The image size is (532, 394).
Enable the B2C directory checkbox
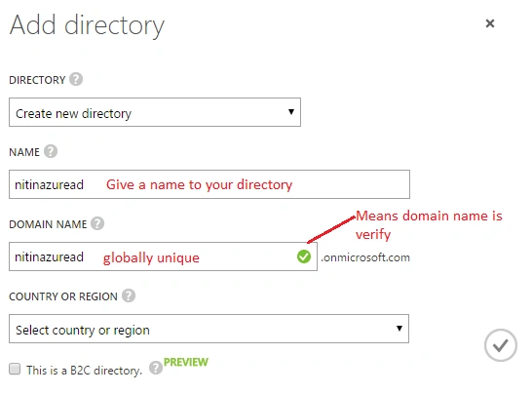15,369
